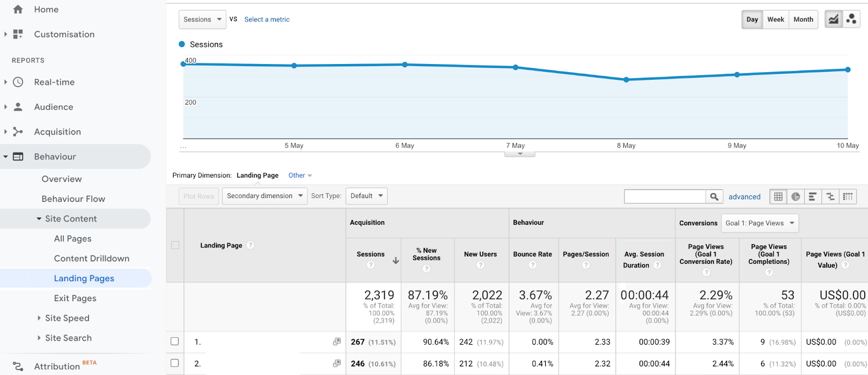868x375 pixels.
Task: Click the Select a metric link
Action: coord(267,20)
